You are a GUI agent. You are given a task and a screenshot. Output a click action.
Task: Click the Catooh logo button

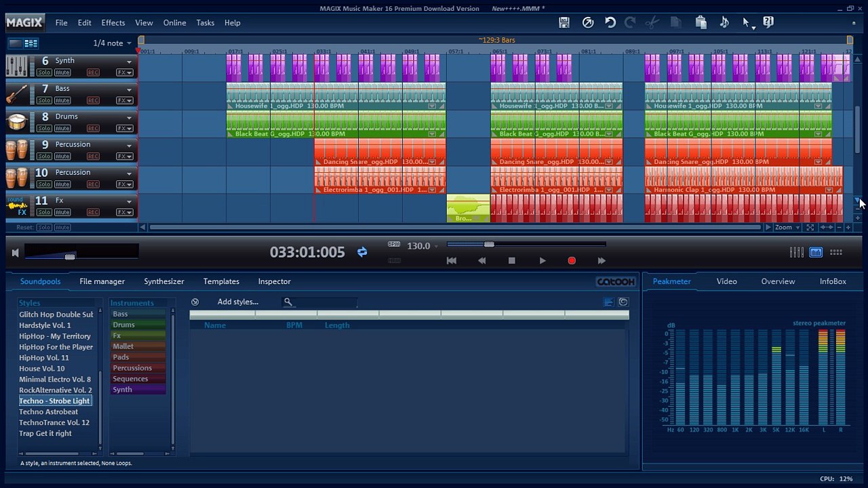click(x=616, y=281)
